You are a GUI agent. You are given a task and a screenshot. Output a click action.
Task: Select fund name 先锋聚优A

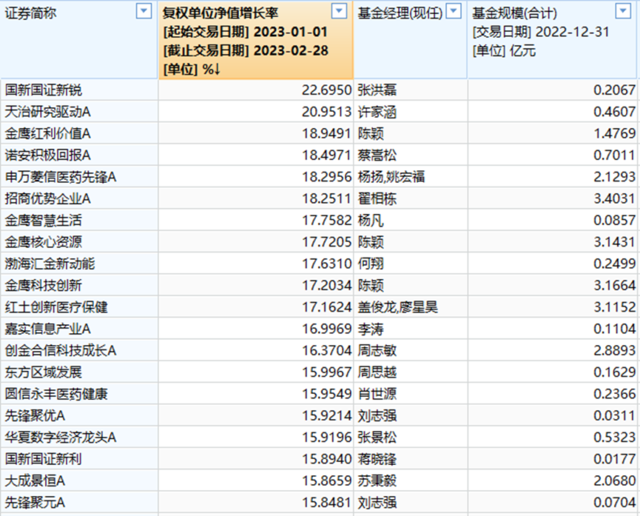(x=35, y=416)
